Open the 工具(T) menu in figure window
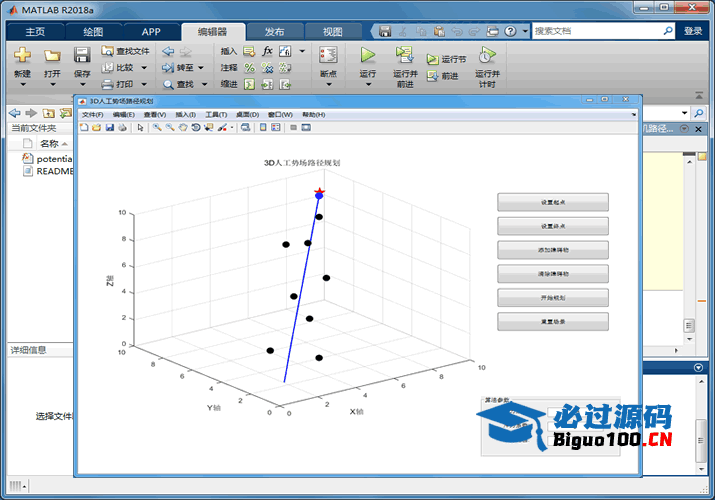Image resolution: width=715 pixels, height=500 pixels. tap(216, 114)
